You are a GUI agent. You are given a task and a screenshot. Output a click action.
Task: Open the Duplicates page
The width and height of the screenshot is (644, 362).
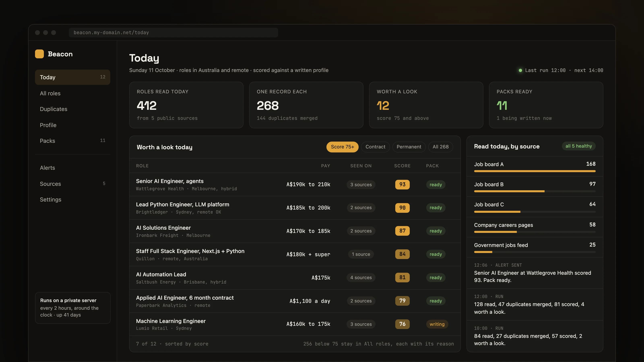72,109
